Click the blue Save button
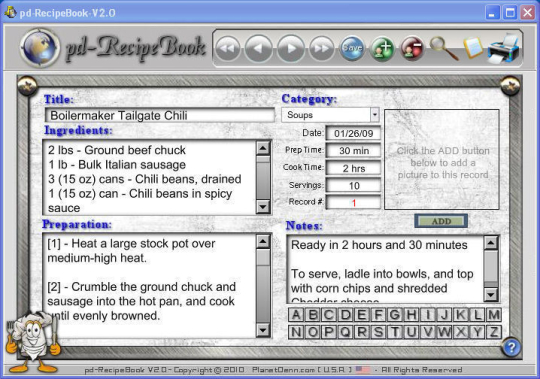The width and height of the screenshot is (540, 379). pyautogui.click(x=352, y=49)
